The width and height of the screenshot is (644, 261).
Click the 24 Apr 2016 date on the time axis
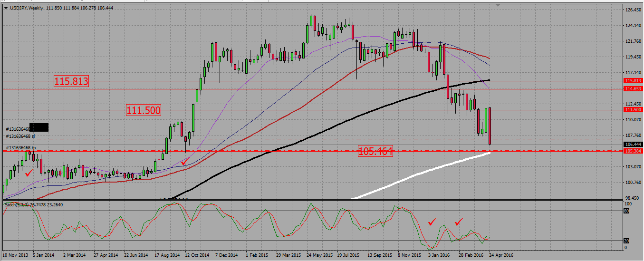501,255
